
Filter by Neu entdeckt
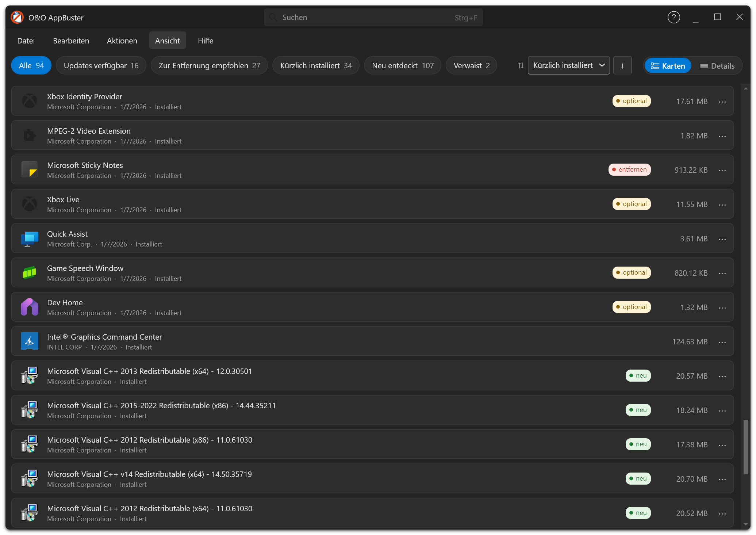tap(403, 65)
